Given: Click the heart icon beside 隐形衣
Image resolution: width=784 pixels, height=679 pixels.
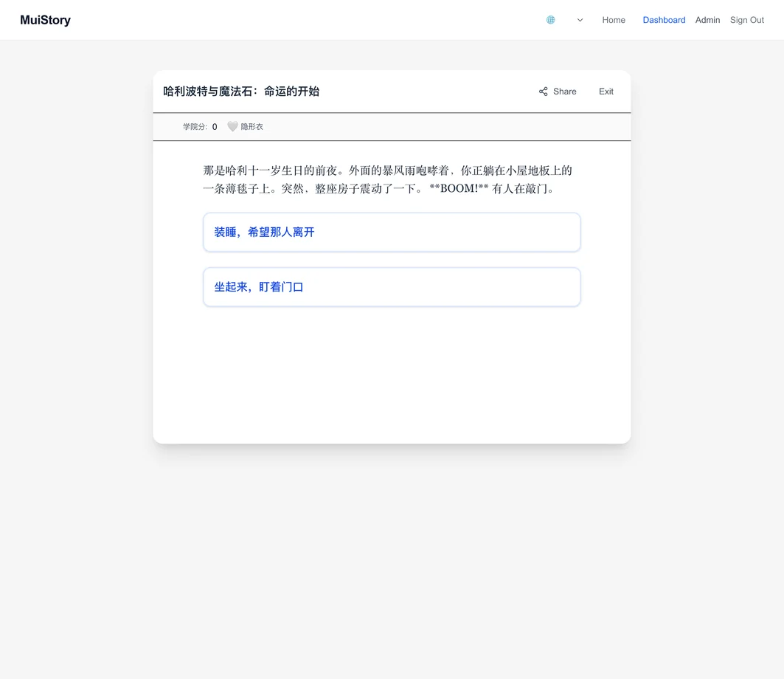Looking at the screenshot, I should 232,127.
